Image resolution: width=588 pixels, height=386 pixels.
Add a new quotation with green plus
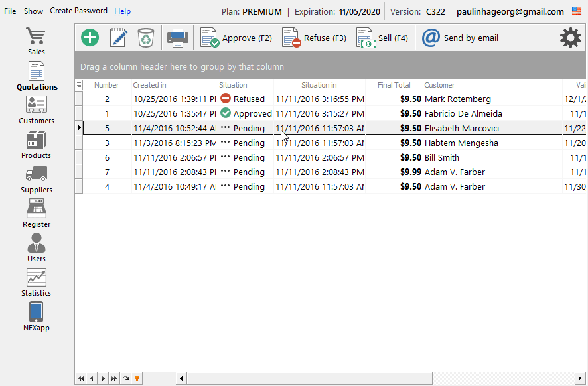point(90,38)
